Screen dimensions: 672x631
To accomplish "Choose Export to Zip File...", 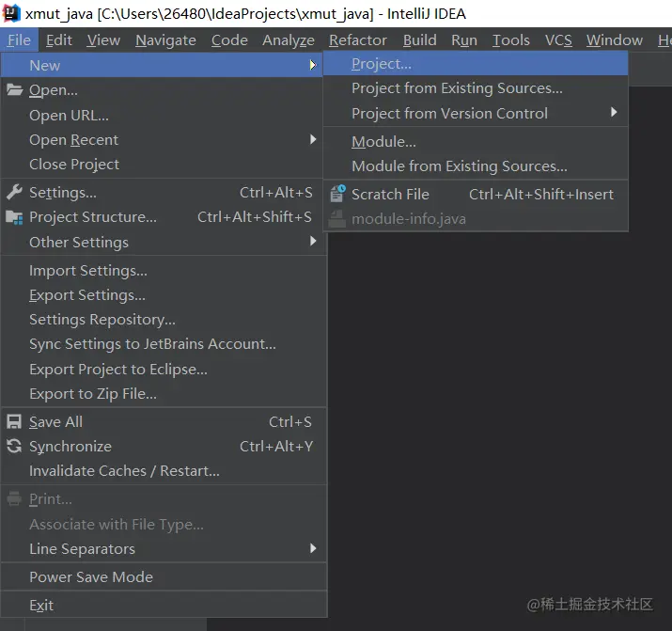I will tap(164, 393).
